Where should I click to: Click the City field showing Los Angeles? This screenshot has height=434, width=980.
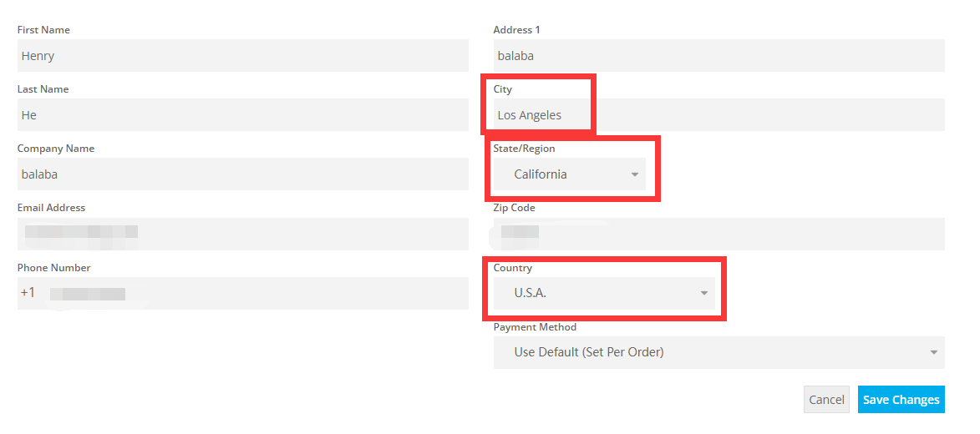[x=718, y=115]
